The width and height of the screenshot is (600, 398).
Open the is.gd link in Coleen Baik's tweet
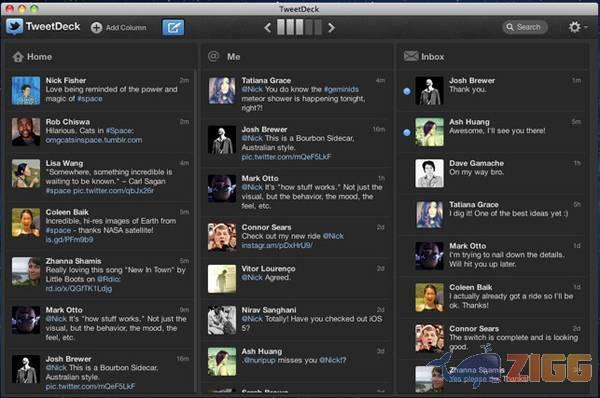tap(69, 240)
